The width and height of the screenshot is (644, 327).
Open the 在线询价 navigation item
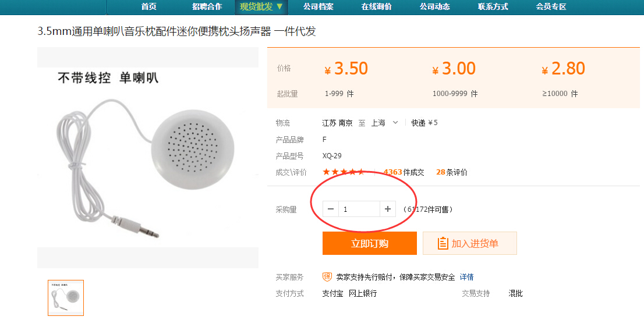point(377,6)
